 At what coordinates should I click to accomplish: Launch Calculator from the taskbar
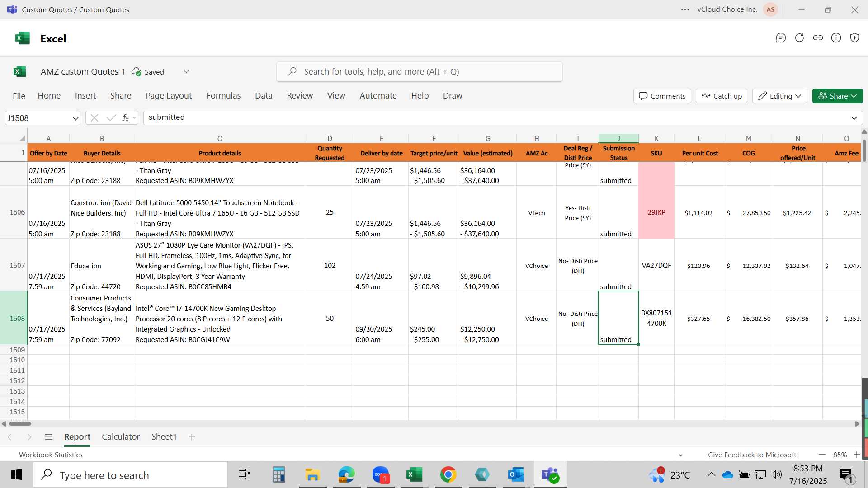[278, 475]
